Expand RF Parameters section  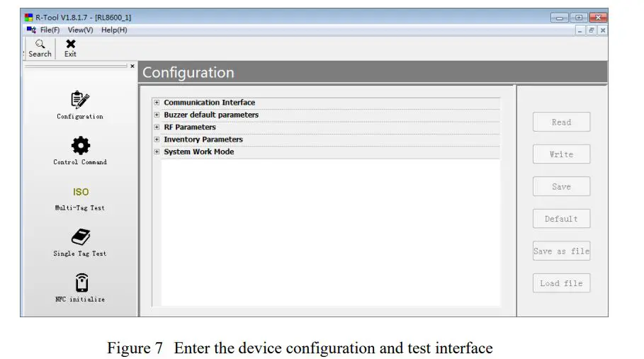coord(157,127)
